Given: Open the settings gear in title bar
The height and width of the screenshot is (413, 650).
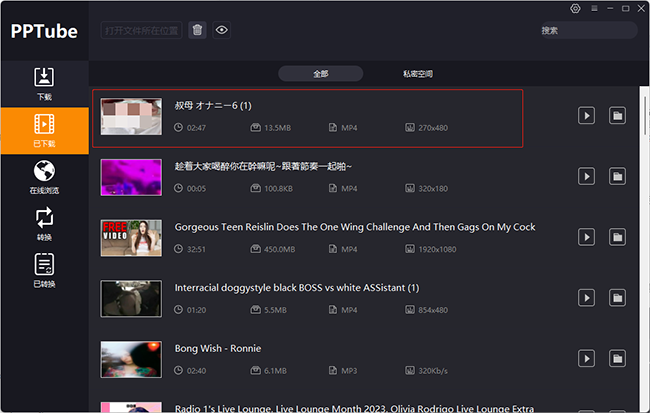Looking at the screenshot, I should (575, 8).
